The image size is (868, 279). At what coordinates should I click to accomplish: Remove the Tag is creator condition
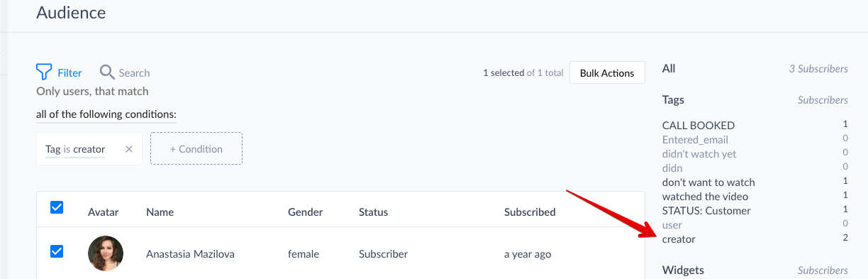pos(129,149)
